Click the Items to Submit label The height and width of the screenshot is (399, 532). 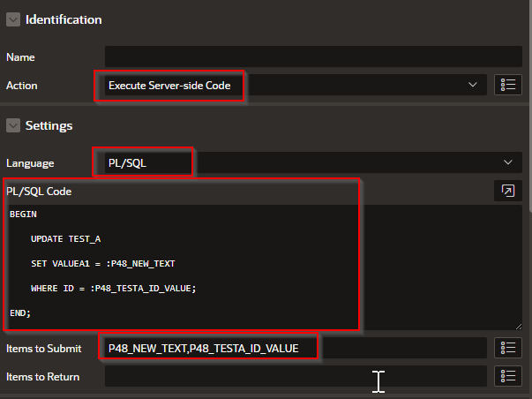44,349
